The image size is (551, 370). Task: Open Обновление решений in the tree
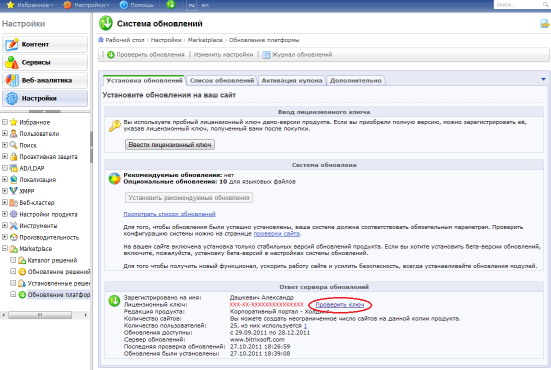(x=59, y=272)
